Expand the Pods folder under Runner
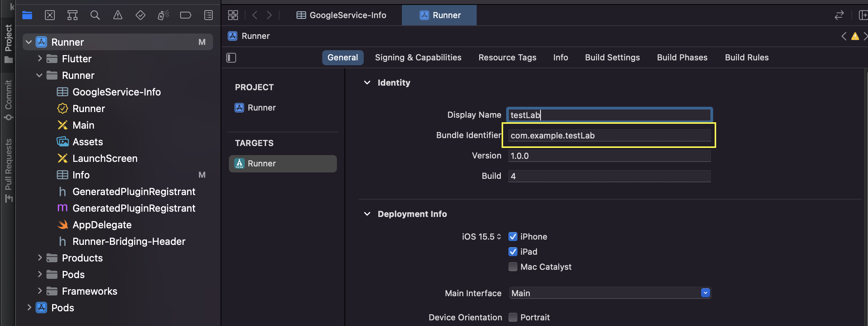The width and height of the screenshot is (868, 326). coord(40,274)
